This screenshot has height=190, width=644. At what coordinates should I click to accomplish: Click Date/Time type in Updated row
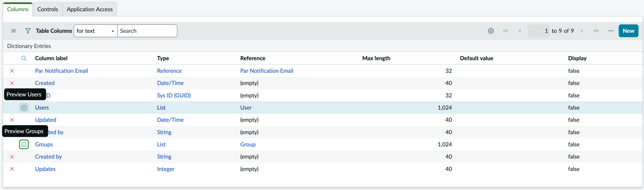[x=170, y=120]
